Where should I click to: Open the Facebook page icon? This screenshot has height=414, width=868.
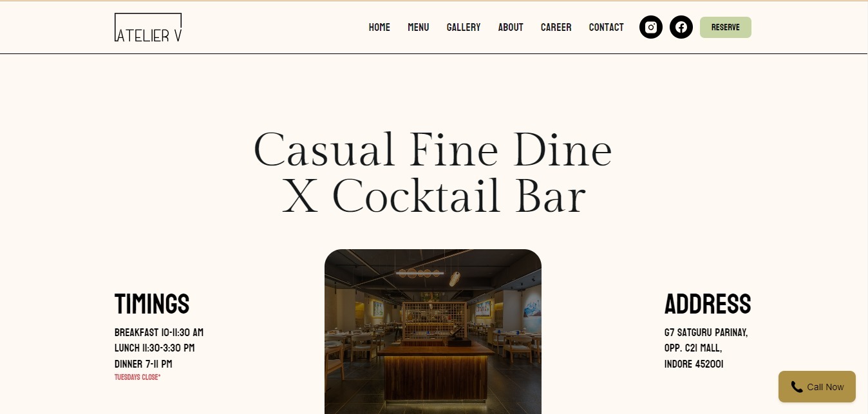[x=681, y=27]
